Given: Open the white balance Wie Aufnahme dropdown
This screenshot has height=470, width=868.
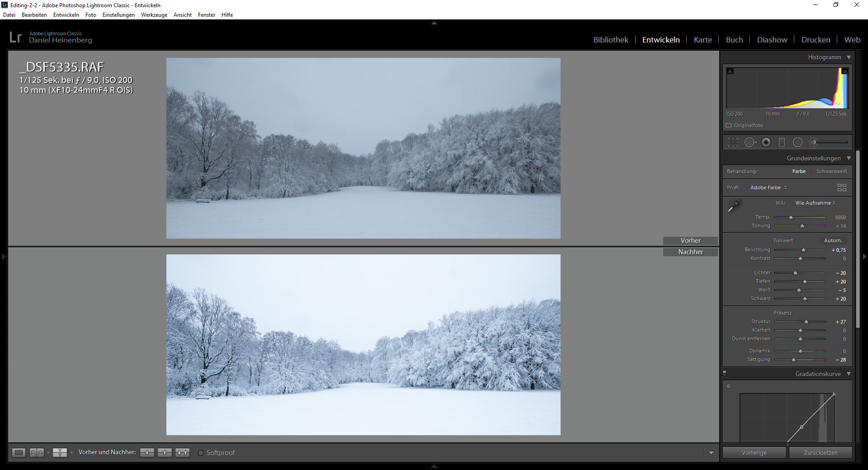Looking at the screenshot, I should [x=815, y=203].
